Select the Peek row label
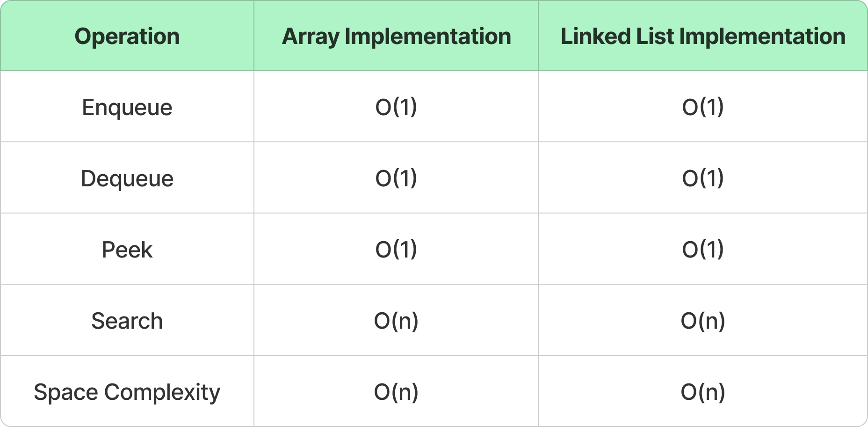This screenshot has height=427, width=868. (127, 250)
